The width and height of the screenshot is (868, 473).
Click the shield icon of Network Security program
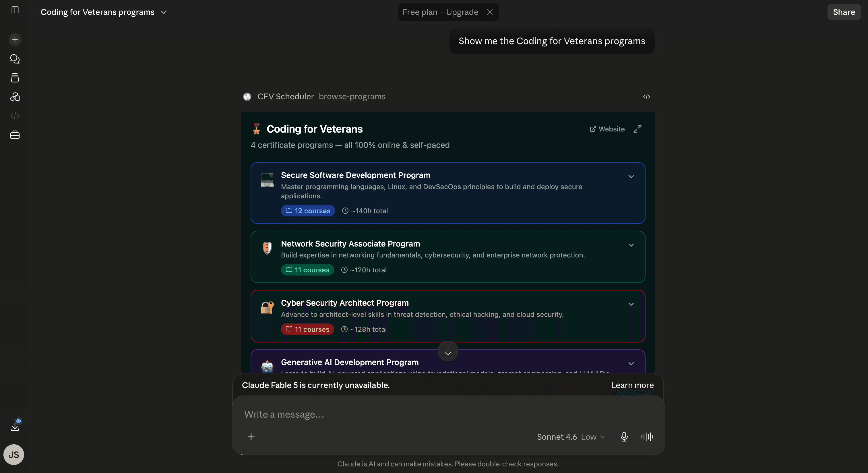tap(267, 248)
